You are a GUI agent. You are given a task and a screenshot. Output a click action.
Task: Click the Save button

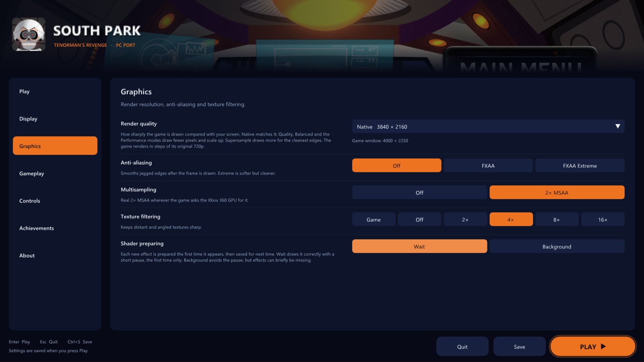pos(520,346)
